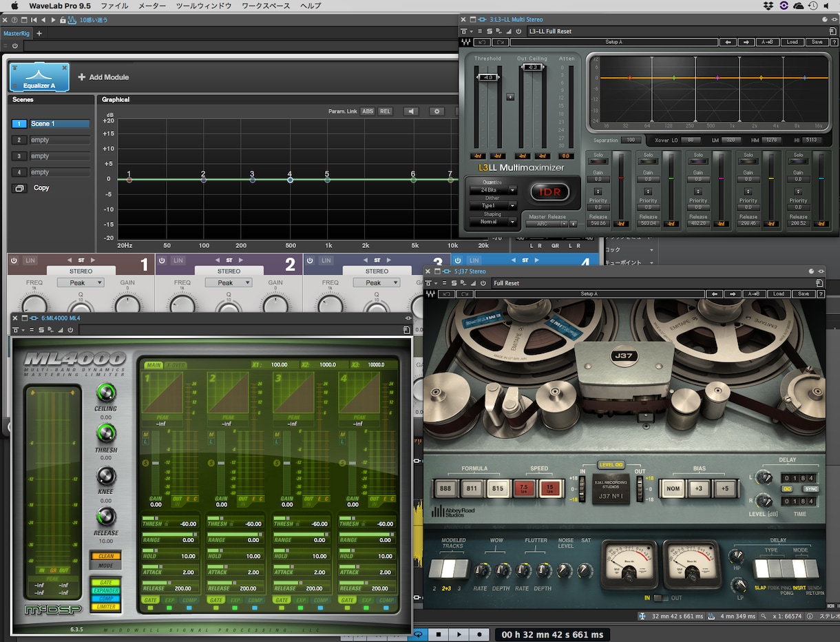Image resolution: width=840 pixels, height=642 pixels.
Task: Enable SYNC on J37 delay
Action: [811, 489]
